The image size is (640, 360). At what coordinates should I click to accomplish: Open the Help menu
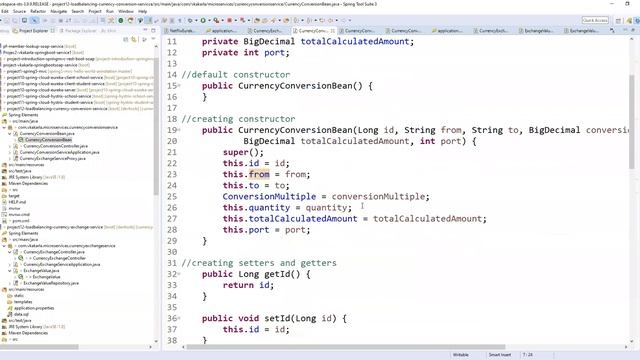pos(142,11)
